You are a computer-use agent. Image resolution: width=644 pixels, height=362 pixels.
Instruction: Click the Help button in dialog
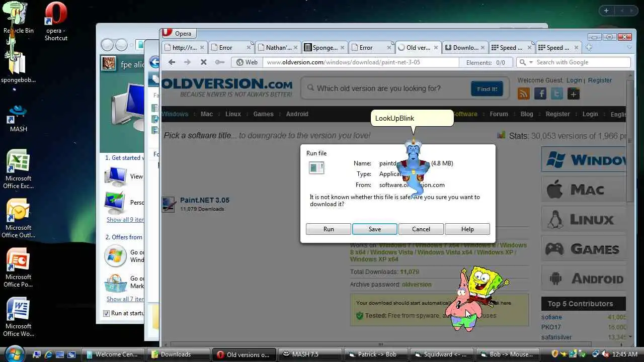[x=467, y=229]
